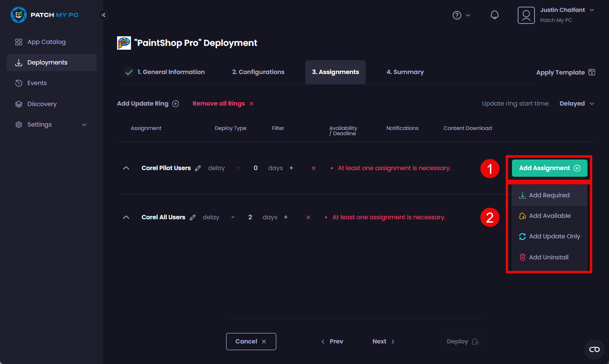Viewport: 609px width, 364px height.
Task: Open the Events section
Action: click(37, 83)
